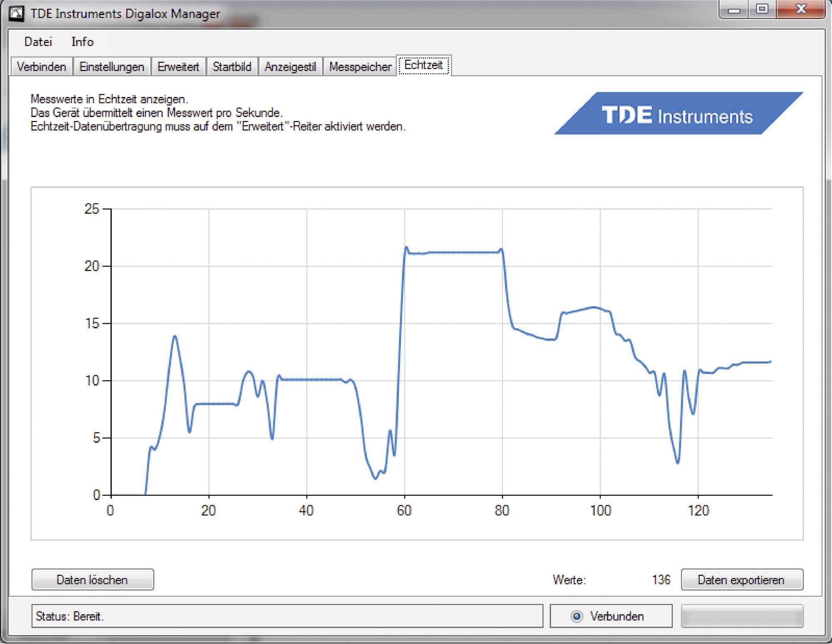The width and height of the screenshot is (832, 644).
Task: Select the Echtzeit tab
Action: (423, 65)
